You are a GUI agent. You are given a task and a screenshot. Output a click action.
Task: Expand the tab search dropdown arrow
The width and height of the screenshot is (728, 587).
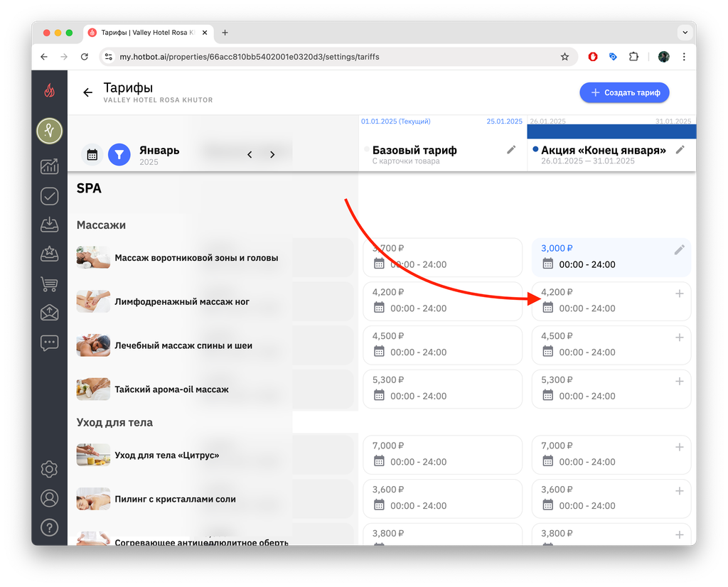click(685, 33)
